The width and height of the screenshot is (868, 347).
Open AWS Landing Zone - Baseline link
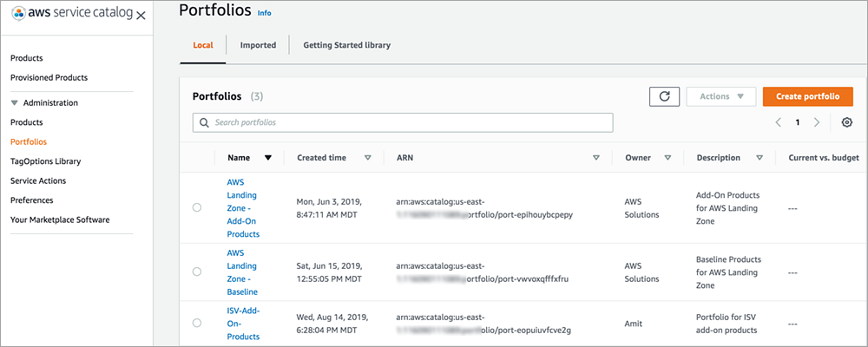click(242, 272)
